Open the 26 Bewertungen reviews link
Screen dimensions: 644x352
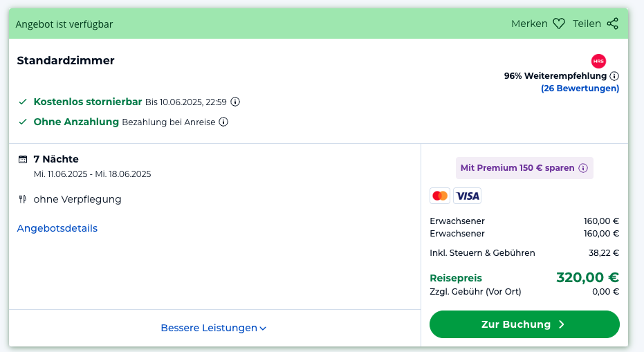pyautogui.click(x=580, y=89)
